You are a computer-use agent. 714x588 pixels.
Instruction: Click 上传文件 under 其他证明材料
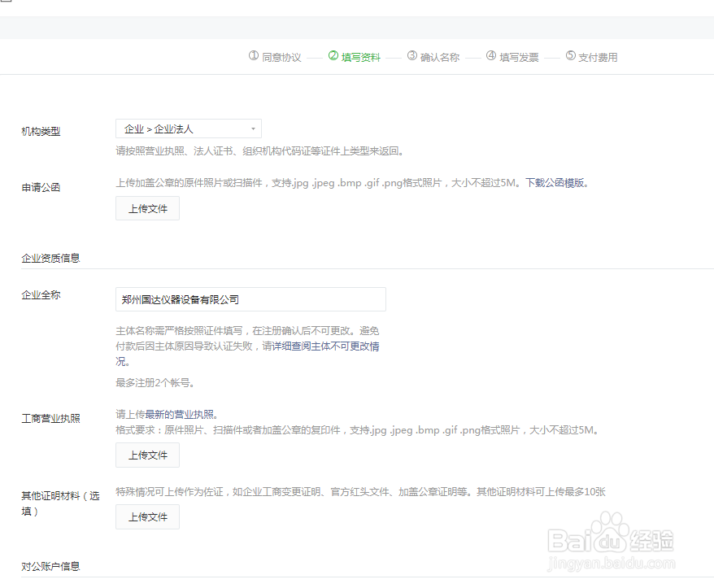[147, 516]
